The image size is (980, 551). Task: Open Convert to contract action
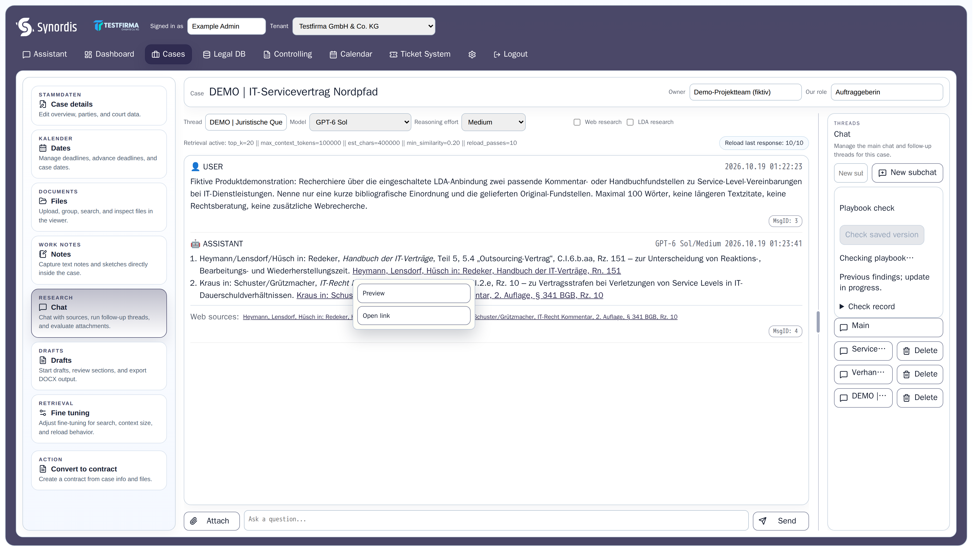coord(100,474)
